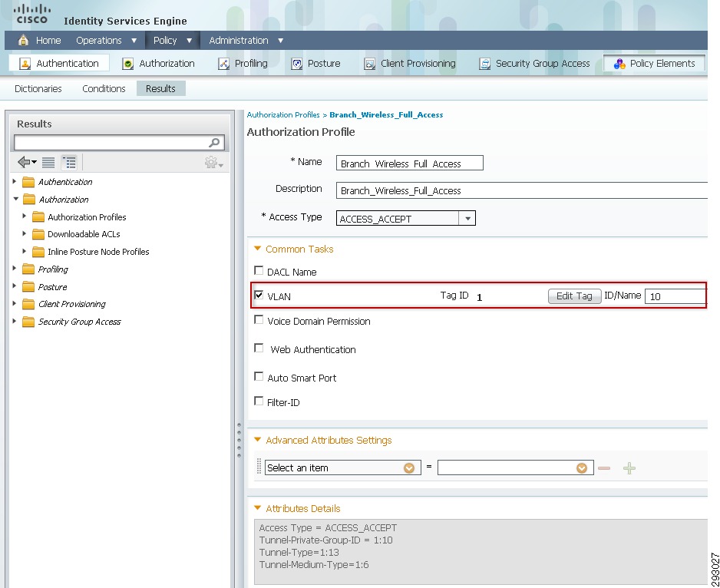Click the VLAN ID/Name input field
This screenshot has width=720, height=588.
tap(675, 296)
